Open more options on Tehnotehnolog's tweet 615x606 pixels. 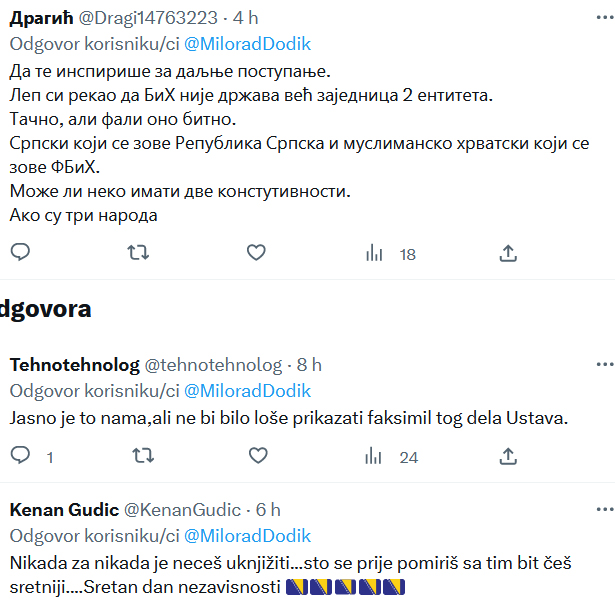coord(605,364)
